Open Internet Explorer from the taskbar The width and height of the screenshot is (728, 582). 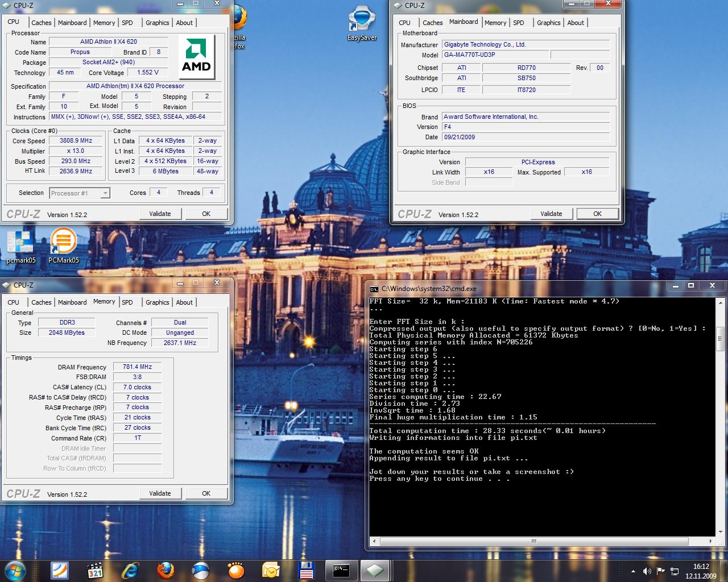(130, 570)
